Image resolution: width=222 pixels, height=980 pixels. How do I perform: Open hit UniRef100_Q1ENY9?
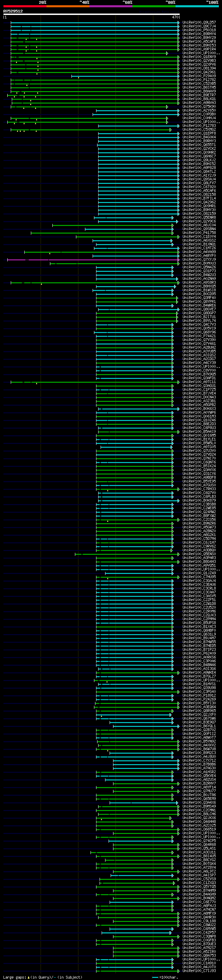(199, 57)
